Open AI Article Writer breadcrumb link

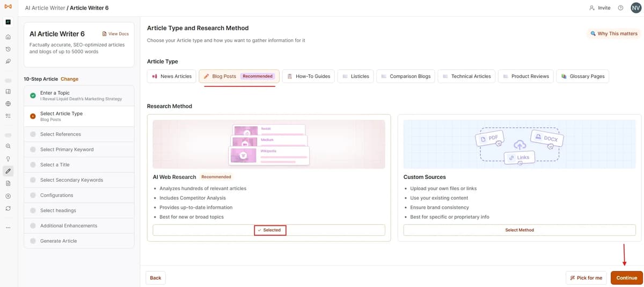(x=45, y=8)
